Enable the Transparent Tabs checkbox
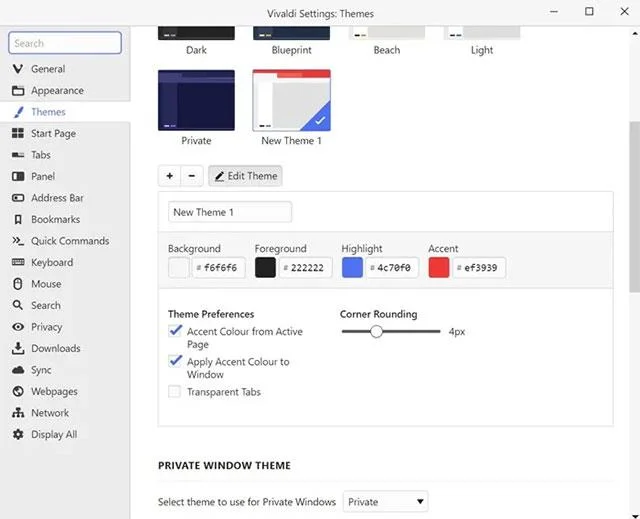The width and height of the screenshot is (640, 519). pyautogui.click(x=175, y=392)
